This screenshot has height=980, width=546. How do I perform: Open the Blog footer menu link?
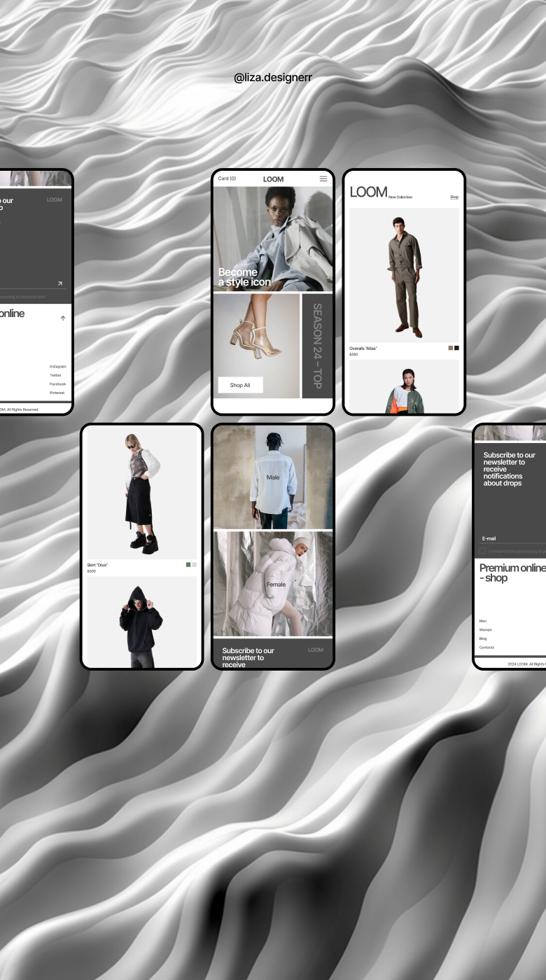pyautogui.click(x=483, y=638)
